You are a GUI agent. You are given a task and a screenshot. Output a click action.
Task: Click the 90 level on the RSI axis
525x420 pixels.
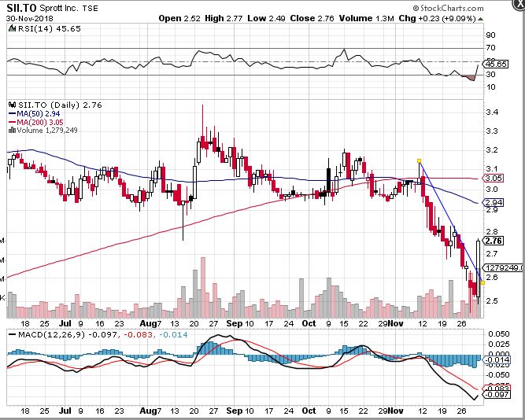click(491, 35)
